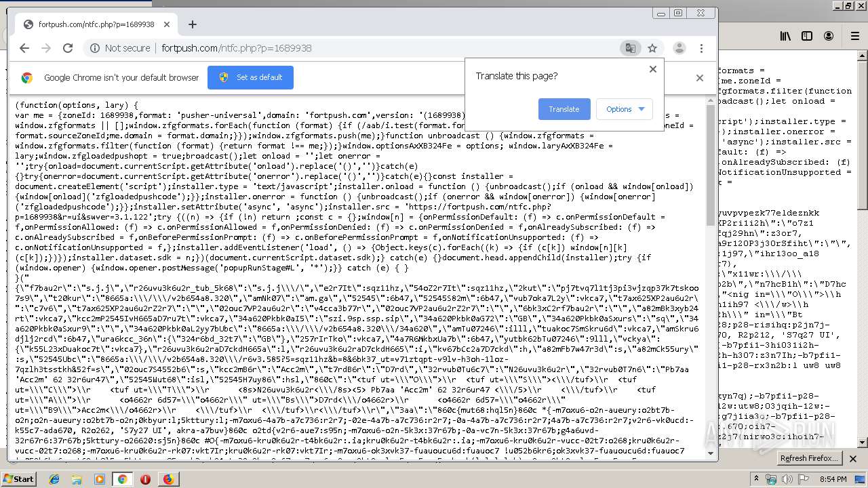The height and width of the screenshot is (488, 868).
Task: Launch Internet Explorer from taskbar
Action: pyautogui.click(x=55, y=479)
